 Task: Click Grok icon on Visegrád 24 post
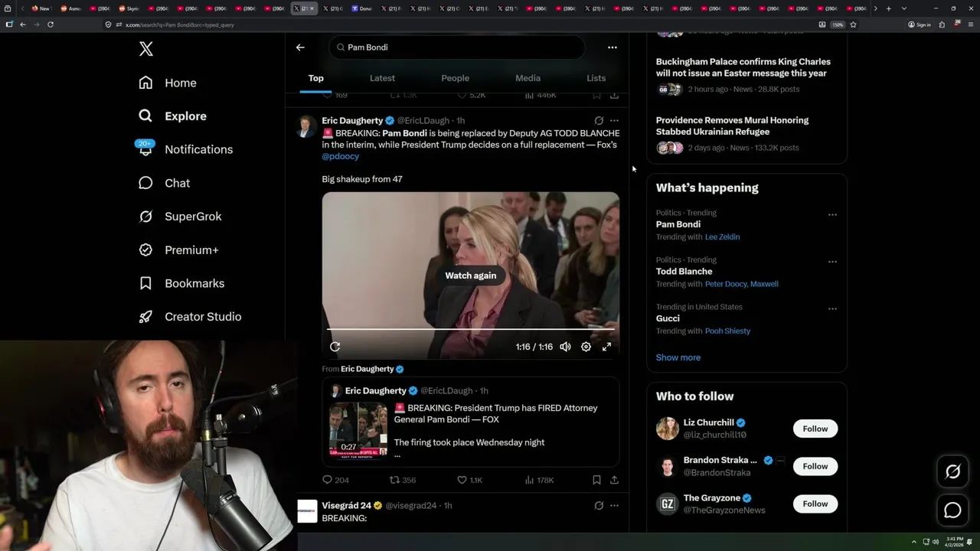point(599,506)
